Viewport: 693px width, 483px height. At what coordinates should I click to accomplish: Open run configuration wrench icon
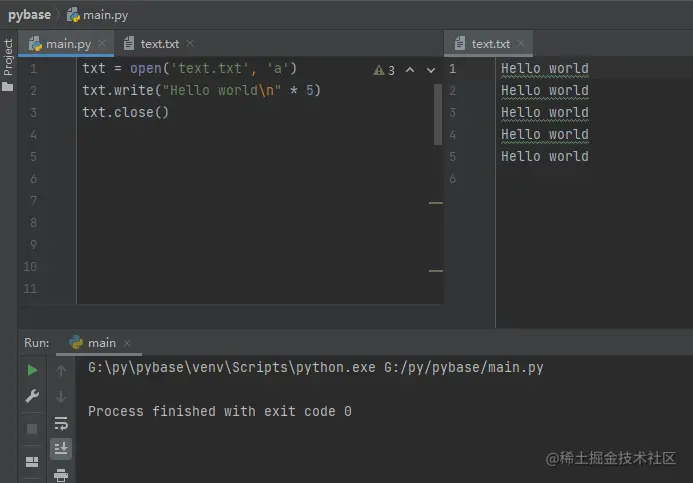click(x=32, y=396)
